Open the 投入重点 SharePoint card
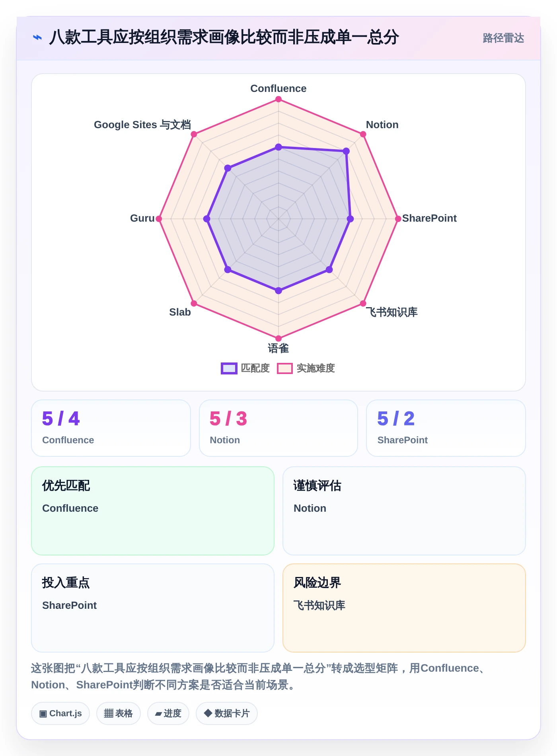557x756 pixels. [153, 608]
